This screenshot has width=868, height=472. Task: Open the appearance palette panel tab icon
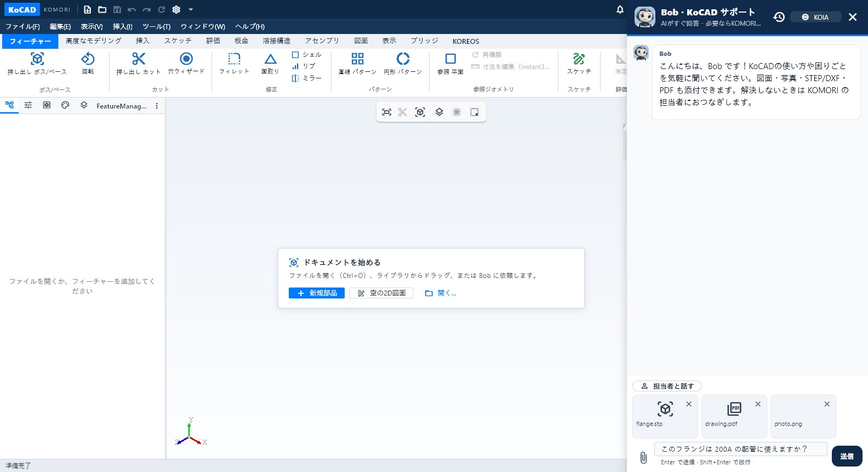click(x=65, y=105)
